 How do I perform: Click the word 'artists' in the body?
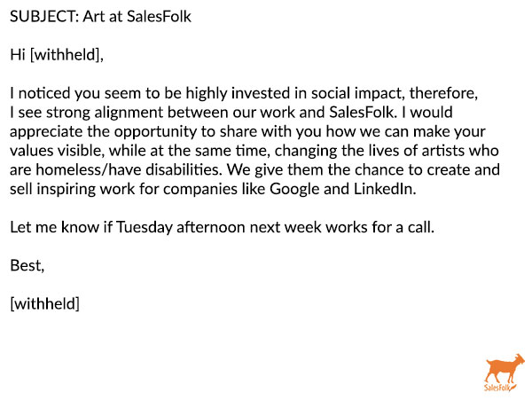click(442, 151)
